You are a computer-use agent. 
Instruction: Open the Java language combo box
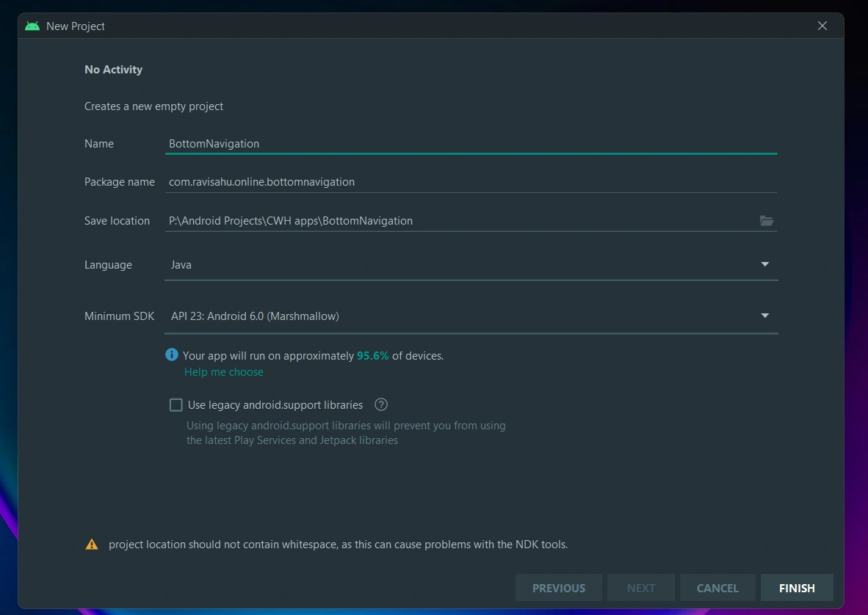(x=471, y=265)
